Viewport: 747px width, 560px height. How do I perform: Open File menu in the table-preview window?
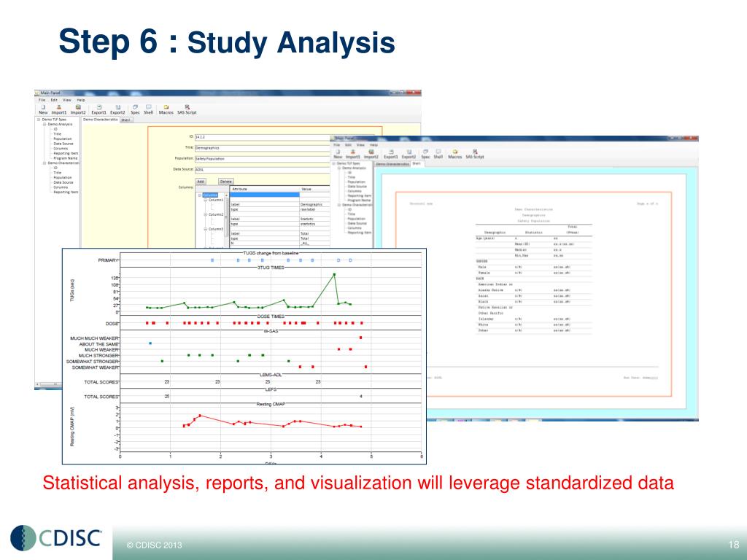click(336, 145)
